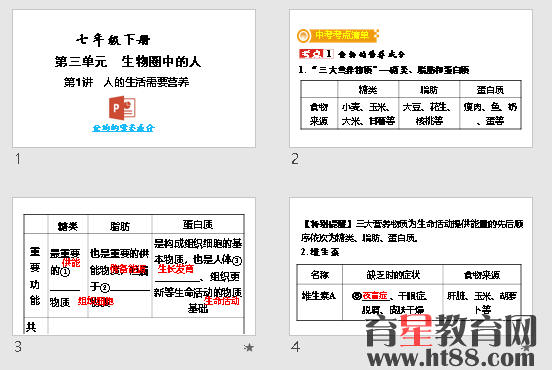The width and height of the screenshot is (552, 370).
Task: Click the red '生长发育' answer on slide 3
Action: click(x=176, y=269)
